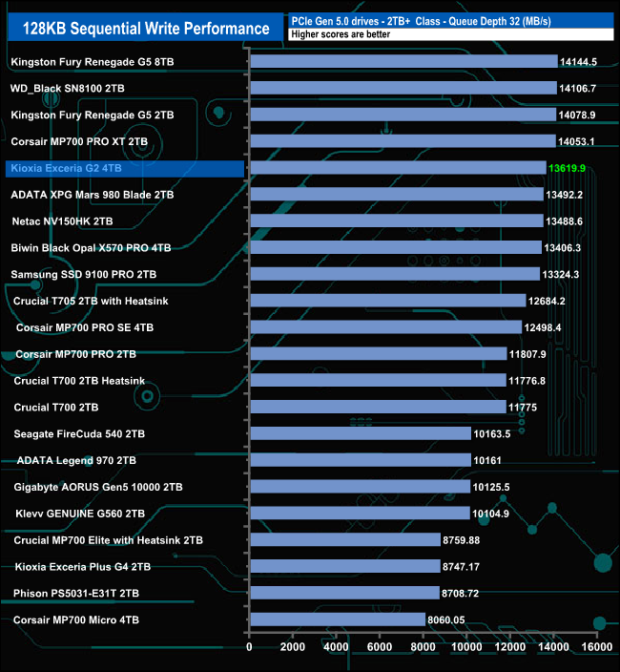Image resolution: width=620 pixels, height=672 pixels.
Task: Select 'ADATA Legend 970 2TB' label
Action: point(76,460)
